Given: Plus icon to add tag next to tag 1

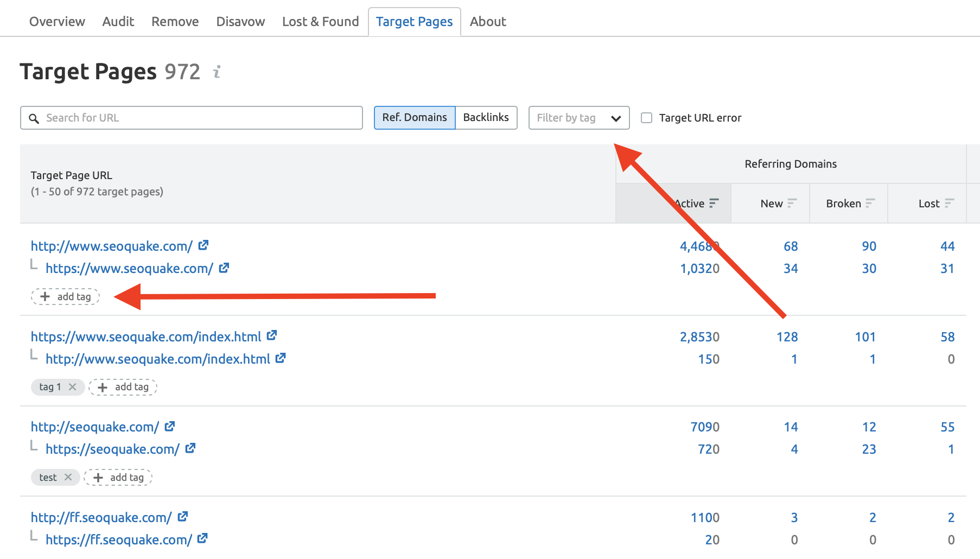Looking at the screenshot, I should click(103, 387).
